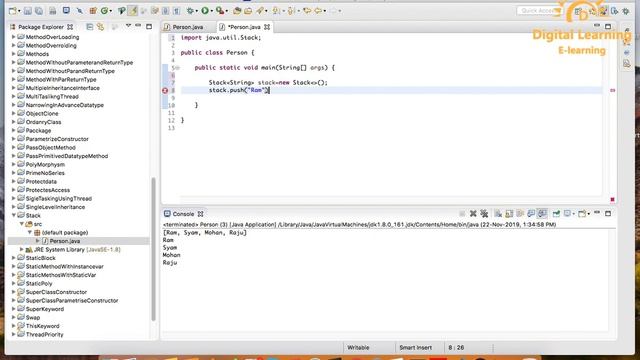Select Person.java in Package Explorer tree

[x=64, y=241]
